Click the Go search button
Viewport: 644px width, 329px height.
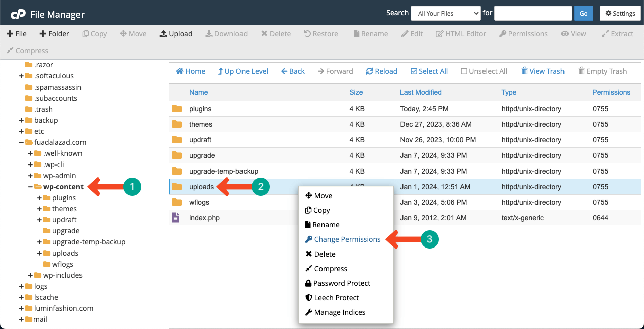point(583,13)
